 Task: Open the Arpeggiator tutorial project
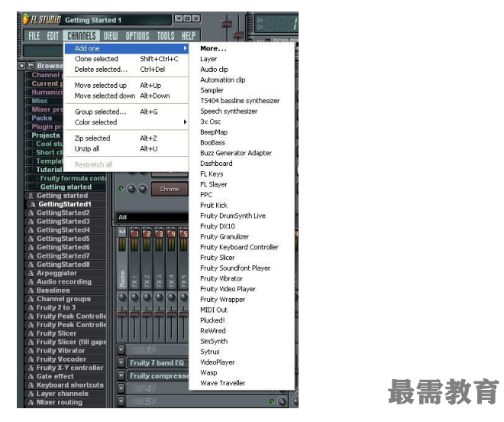(x=57, y=273)
